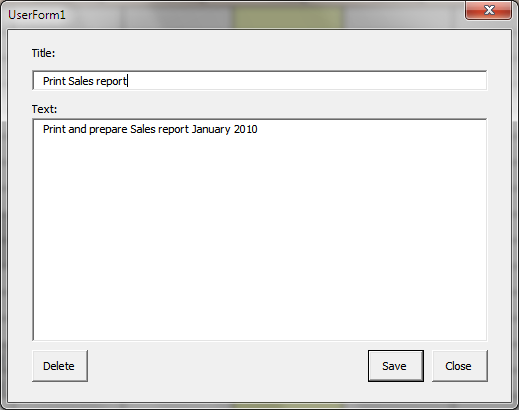519x410 pixels.
Task: Focus the large Text multiline box
Action: tap(260, 230)
